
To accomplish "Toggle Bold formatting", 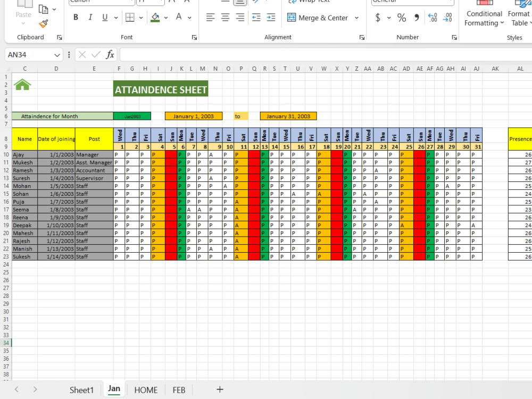I will [x=76, y=18].
